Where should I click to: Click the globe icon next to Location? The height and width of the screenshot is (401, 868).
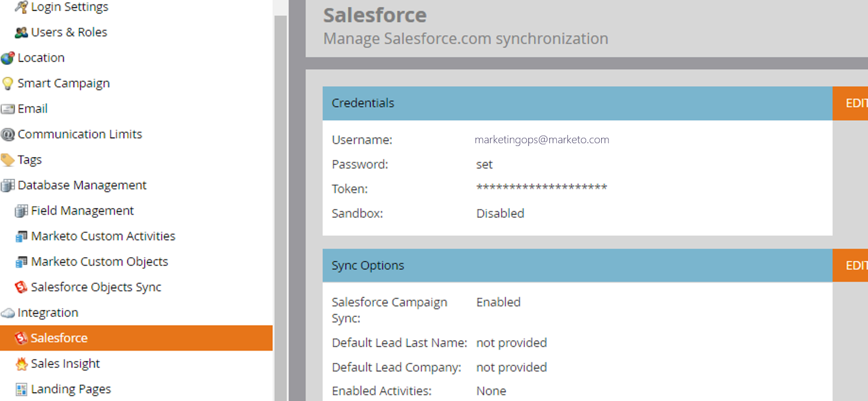(8, 58)
